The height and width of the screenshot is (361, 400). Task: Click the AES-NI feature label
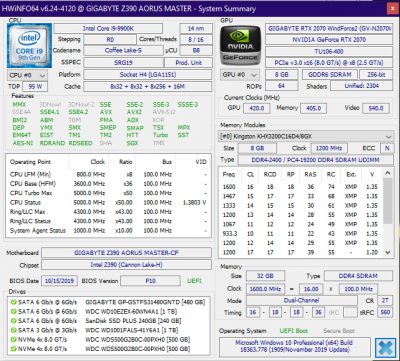click(22, 143)
